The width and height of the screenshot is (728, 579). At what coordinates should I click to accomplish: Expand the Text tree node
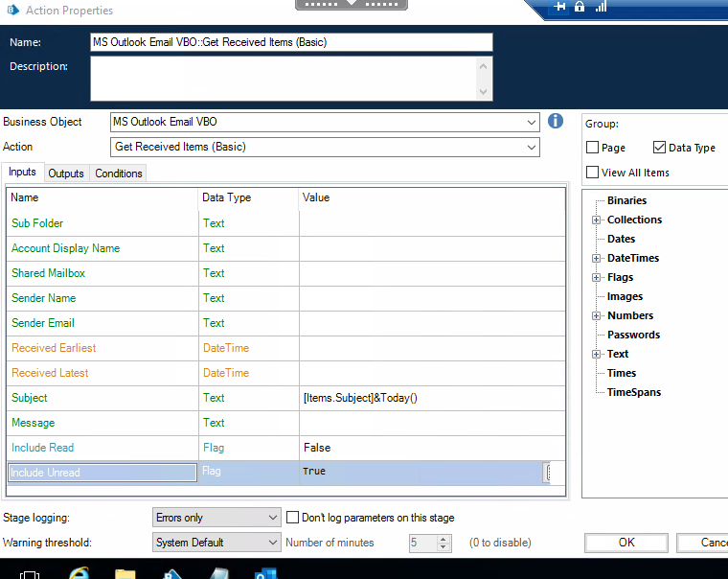click(596, 354)
